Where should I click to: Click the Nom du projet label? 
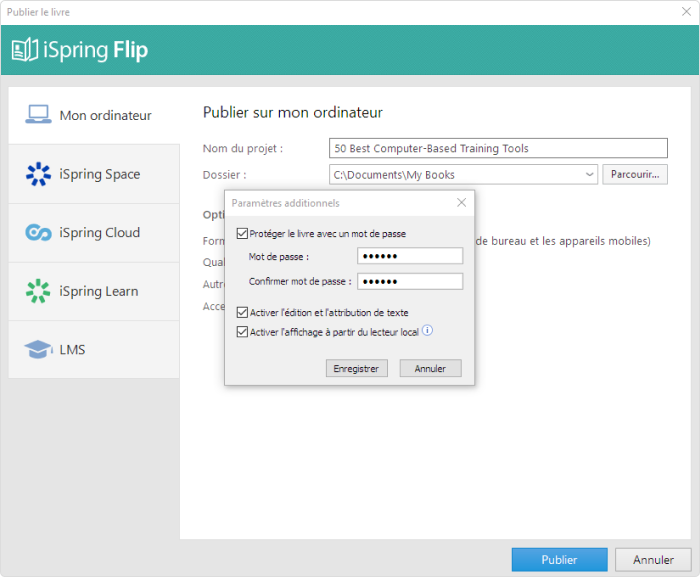tap(243, 148)
